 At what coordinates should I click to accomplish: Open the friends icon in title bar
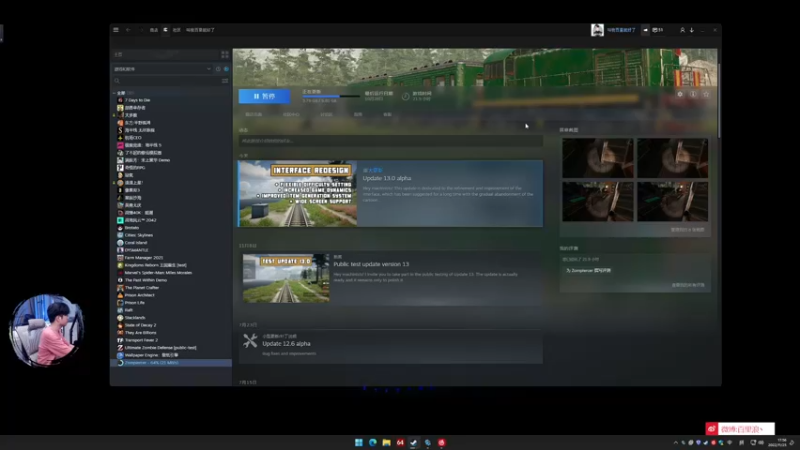point(682,30)
